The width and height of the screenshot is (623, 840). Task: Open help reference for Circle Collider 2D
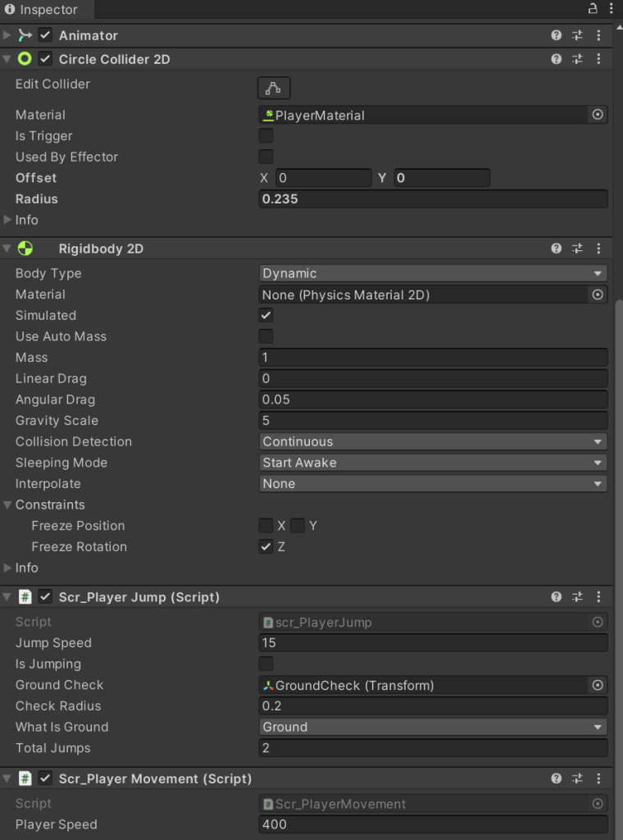tap(557, 59)
